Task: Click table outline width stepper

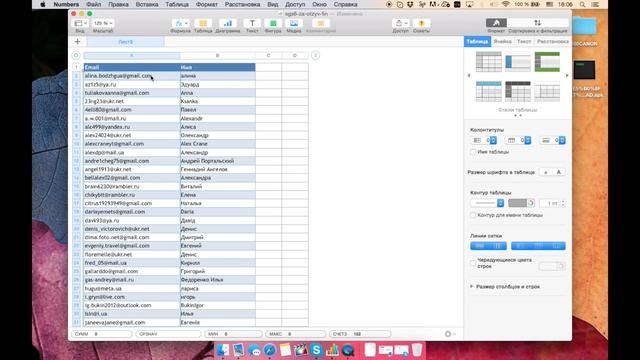Action: click(563, 203)
